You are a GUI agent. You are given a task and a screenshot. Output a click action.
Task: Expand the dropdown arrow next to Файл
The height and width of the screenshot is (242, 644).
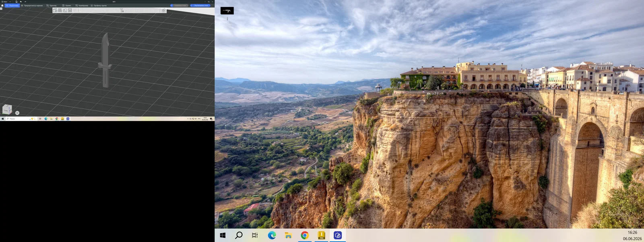click(x=10, y=2)
